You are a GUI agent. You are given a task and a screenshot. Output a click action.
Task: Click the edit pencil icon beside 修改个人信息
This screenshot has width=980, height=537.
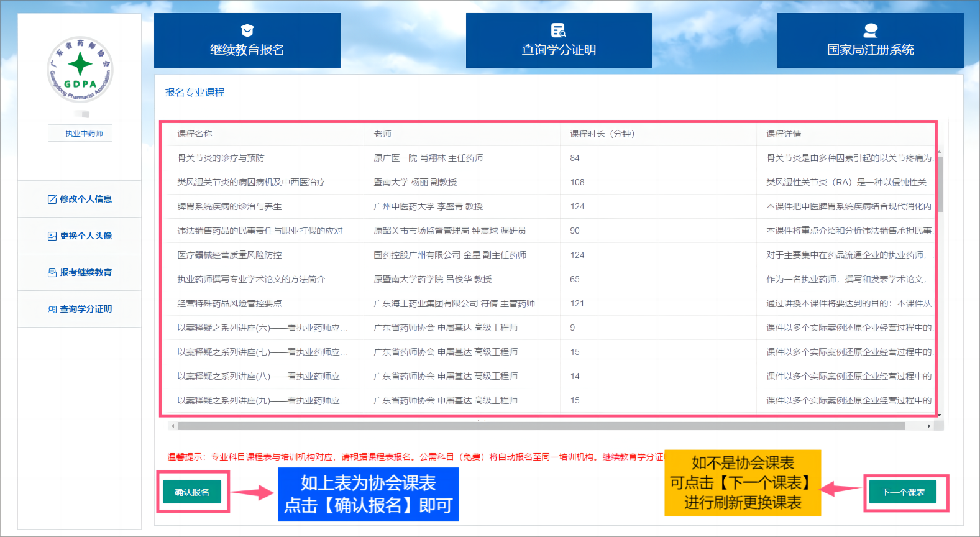[x=52, y=200]
